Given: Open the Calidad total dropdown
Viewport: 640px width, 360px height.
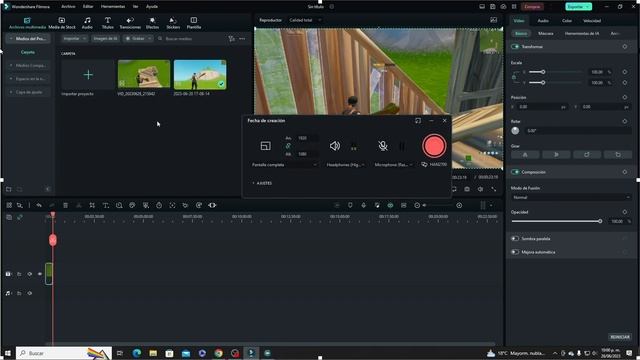Looking at the screenshot, I should pos(305,20).
